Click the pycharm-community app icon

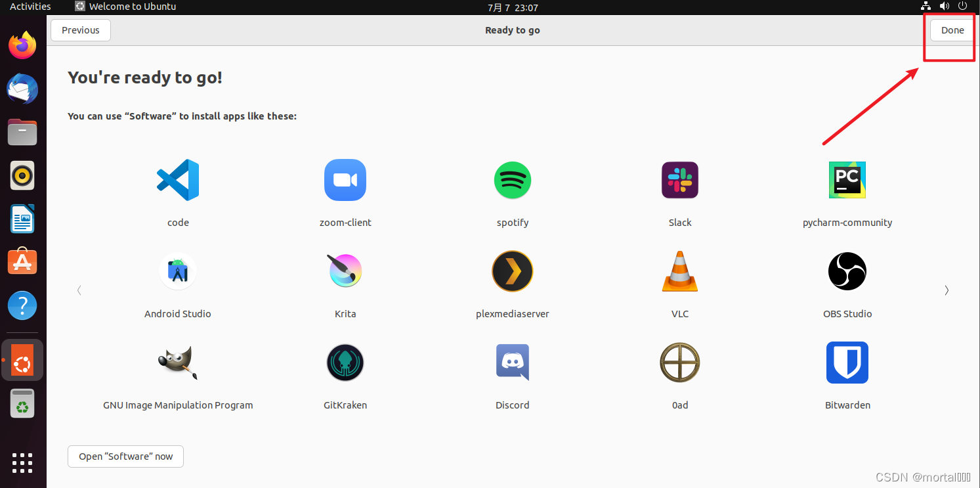[x=847, y=180]
